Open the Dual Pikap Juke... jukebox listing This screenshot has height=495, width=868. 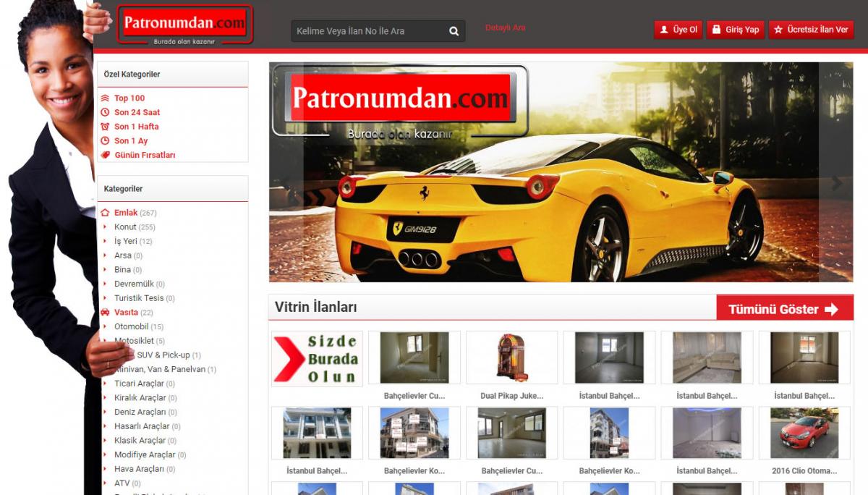[511, 358]
